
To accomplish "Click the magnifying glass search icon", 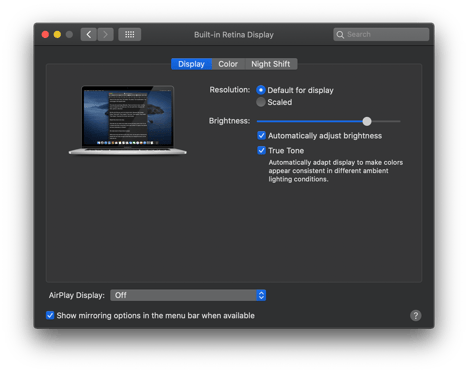I will pyautogui.click(x=340, y=34).
